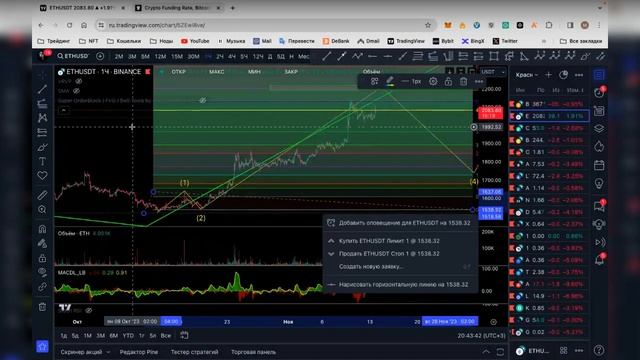Switch timeframe to 4Ч
Viewport: 640px width, 360px height.
click(x=232, y=56)
